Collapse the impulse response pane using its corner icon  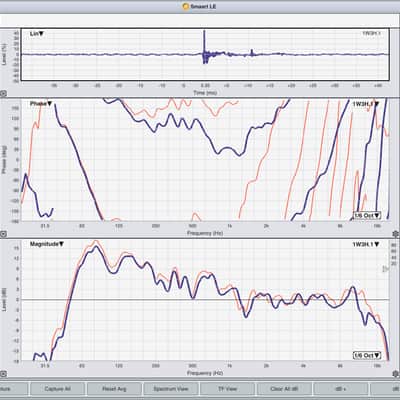tap(3, 94)
